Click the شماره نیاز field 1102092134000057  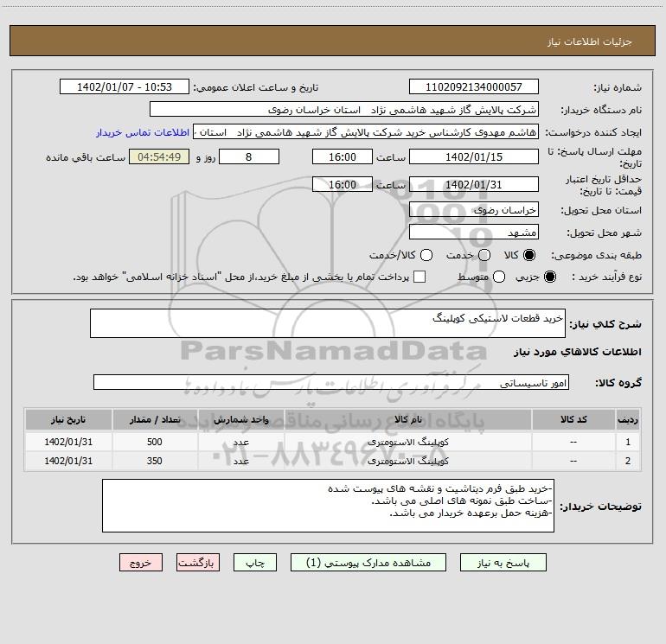pyautogui.click(x=474, y=86)
